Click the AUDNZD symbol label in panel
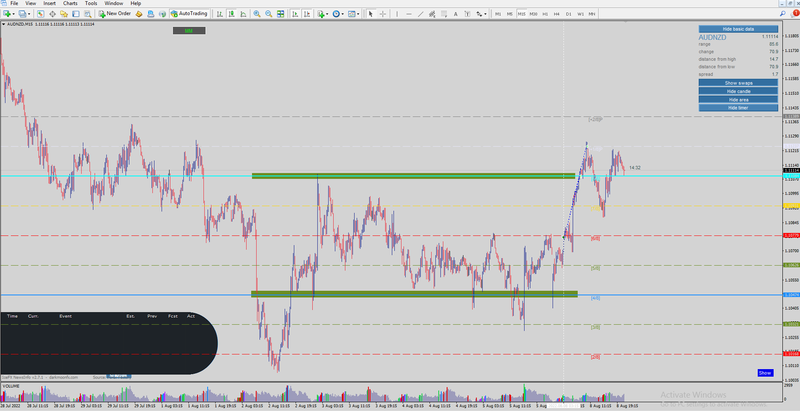 click(712, 37)
